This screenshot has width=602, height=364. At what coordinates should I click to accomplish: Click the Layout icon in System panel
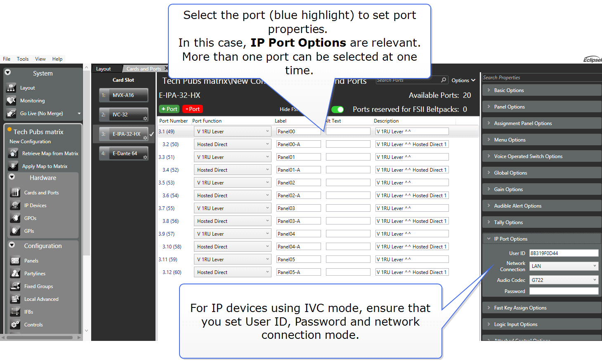[11, 88]
